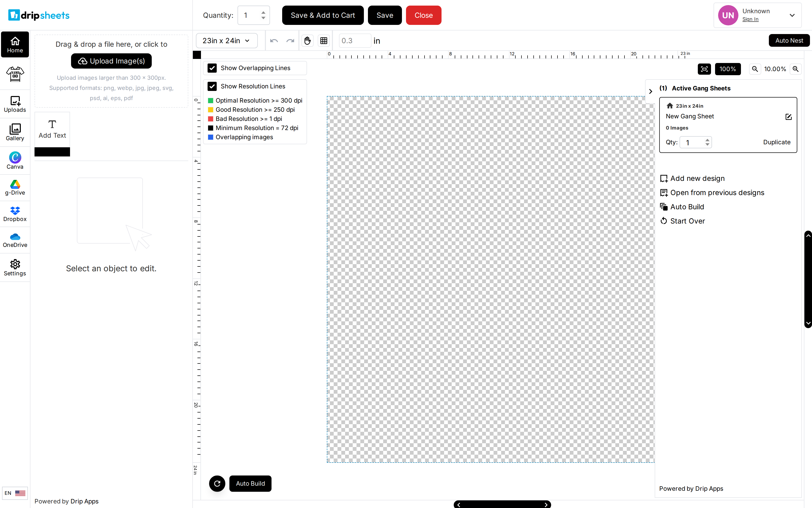
Task: Click the Sign In link
Action: (x=750, y=19)
